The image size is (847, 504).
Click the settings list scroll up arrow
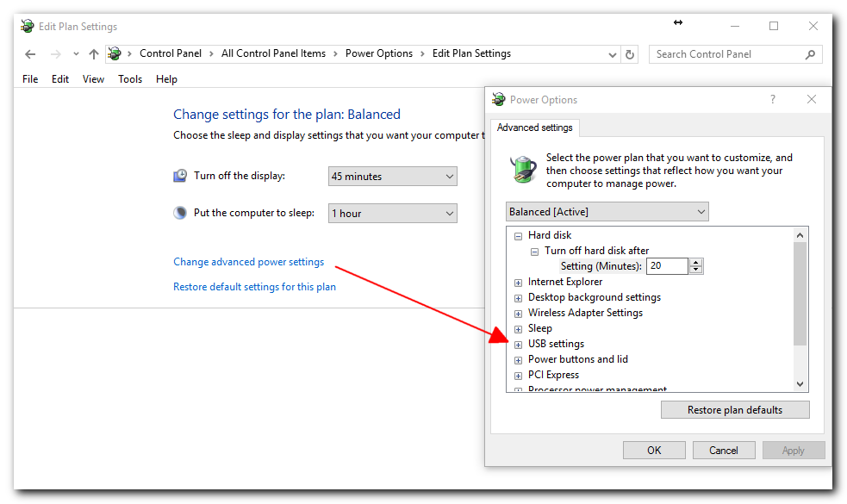tap(800, 235)
